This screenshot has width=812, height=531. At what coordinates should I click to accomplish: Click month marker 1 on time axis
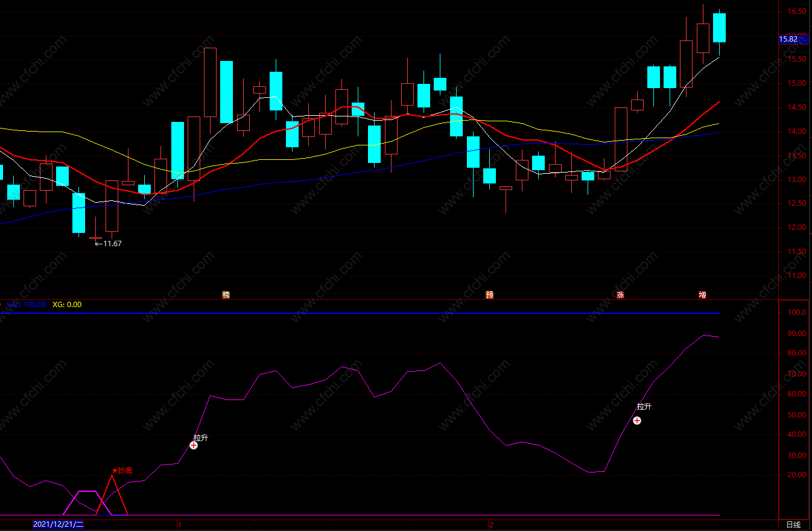click(179, 525)
